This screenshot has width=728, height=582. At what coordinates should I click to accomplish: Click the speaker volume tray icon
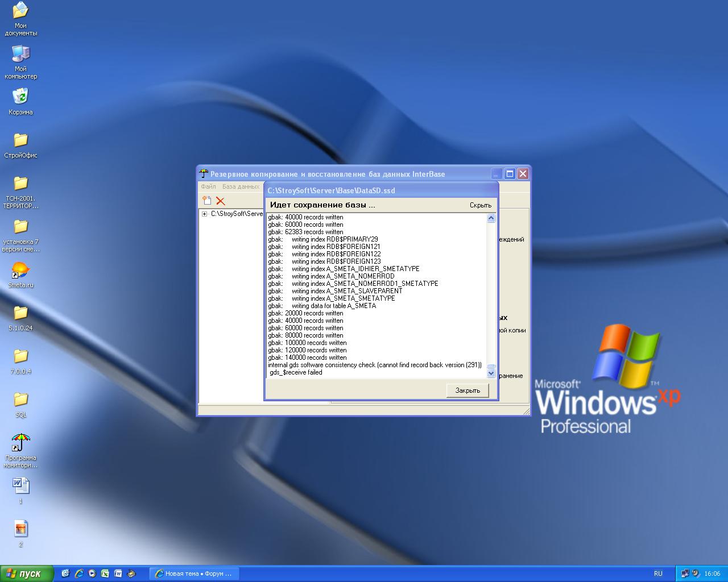[x=695, y=573]
